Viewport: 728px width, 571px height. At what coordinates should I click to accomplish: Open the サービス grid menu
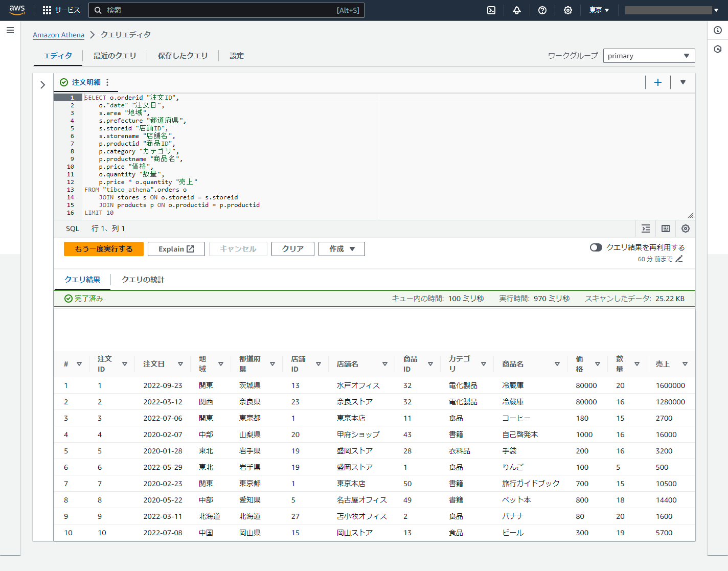click(61, 10)
